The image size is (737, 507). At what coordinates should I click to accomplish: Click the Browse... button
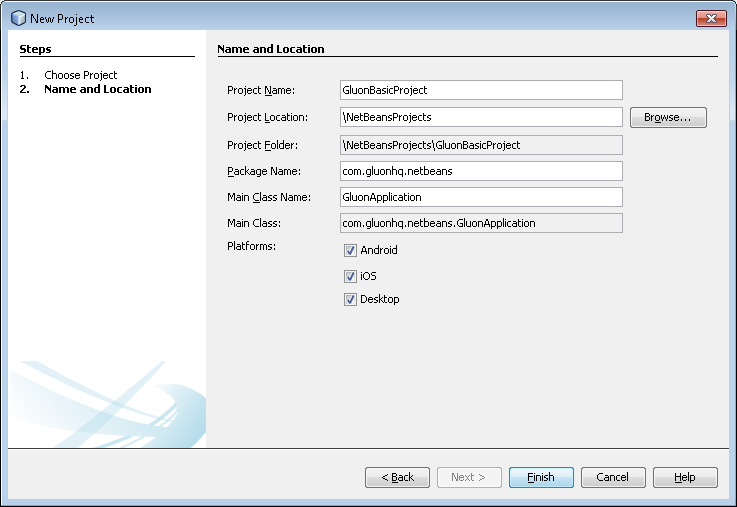(668, 117)
